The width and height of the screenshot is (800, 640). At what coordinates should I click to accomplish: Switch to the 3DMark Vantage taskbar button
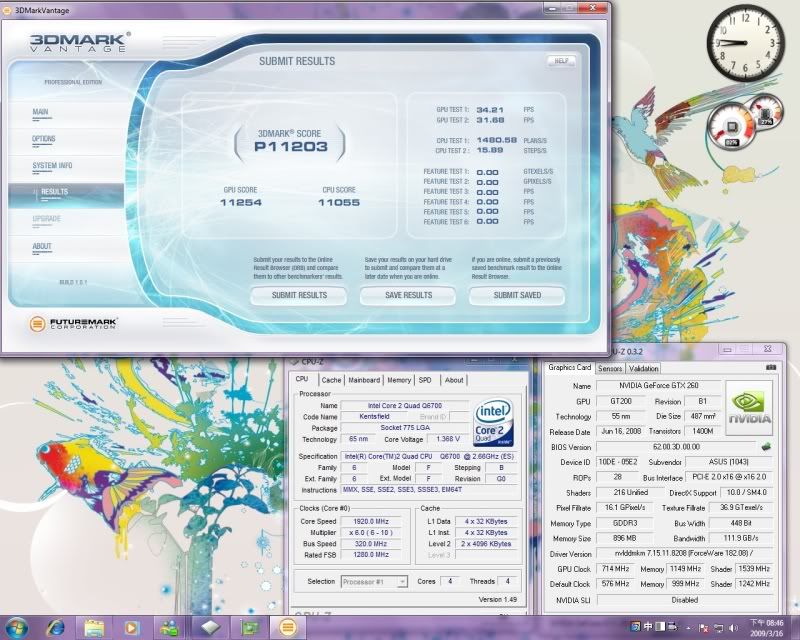287,627
